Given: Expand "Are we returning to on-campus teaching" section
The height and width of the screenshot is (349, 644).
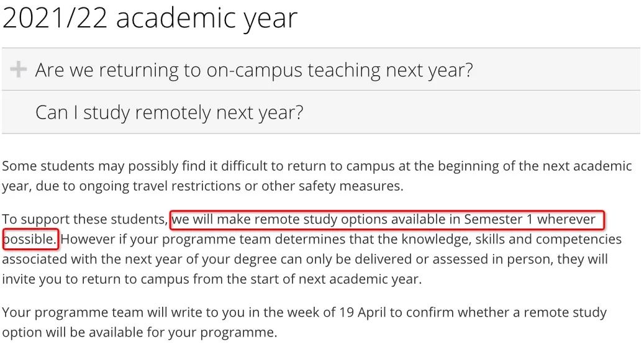Looking at the screenshot, I should pos(253,70).
